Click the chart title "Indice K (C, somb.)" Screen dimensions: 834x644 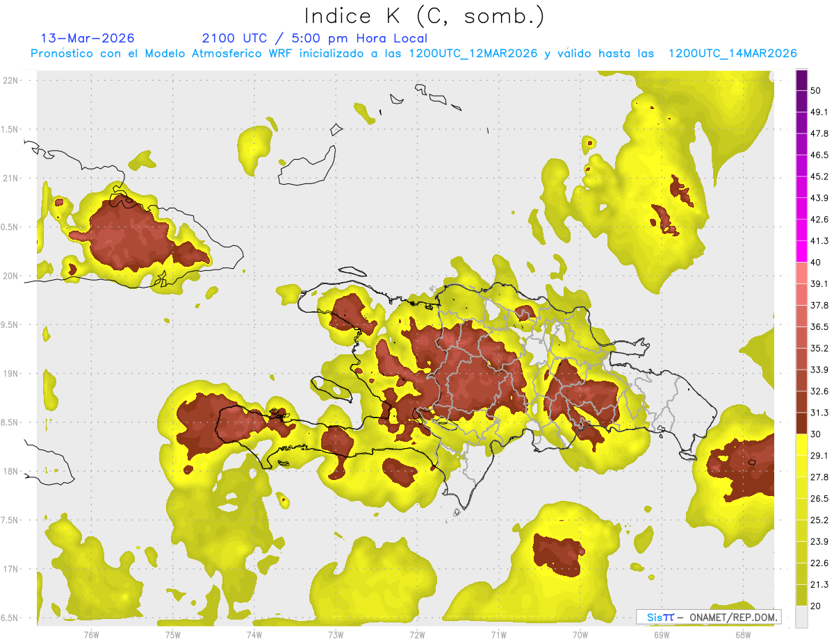point(425,16)
